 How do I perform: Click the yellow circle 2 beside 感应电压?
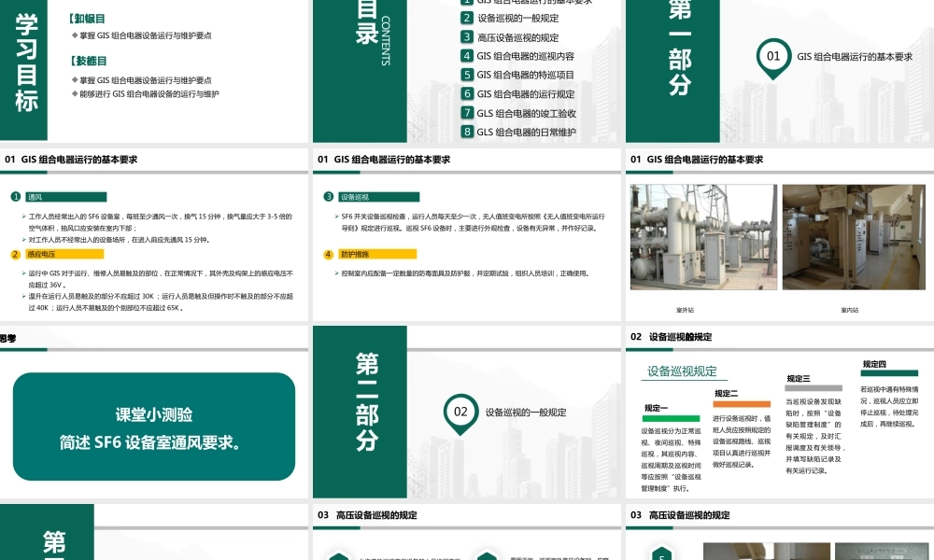click(x=16, y=254)
